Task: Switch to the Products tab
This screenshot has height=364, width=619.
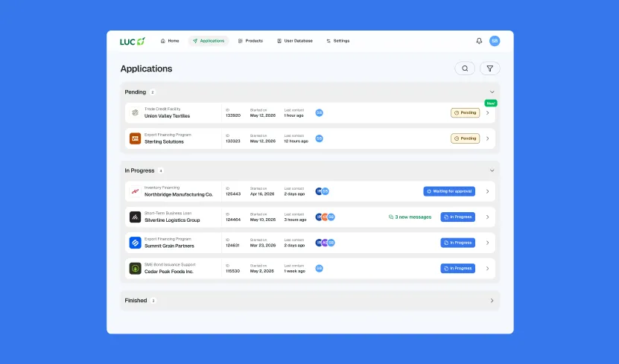Action: 250,41
